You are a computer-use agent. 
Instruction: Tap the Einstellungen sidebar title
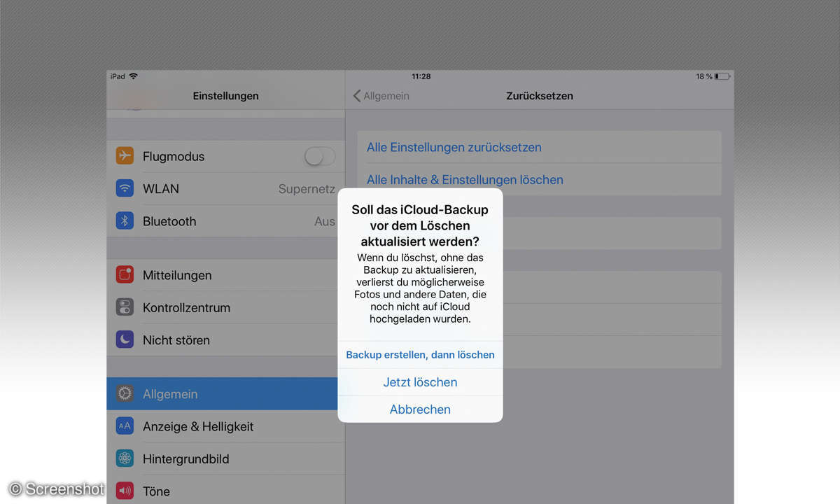[x=225, y=96]
